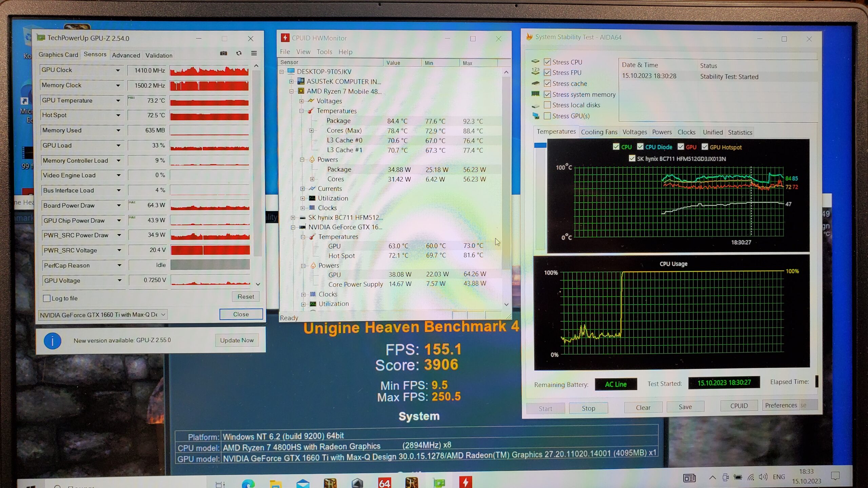The image size is (868, 488).
Task: Enable Stress GPU(s) checkbox
Action: [547, 116]
